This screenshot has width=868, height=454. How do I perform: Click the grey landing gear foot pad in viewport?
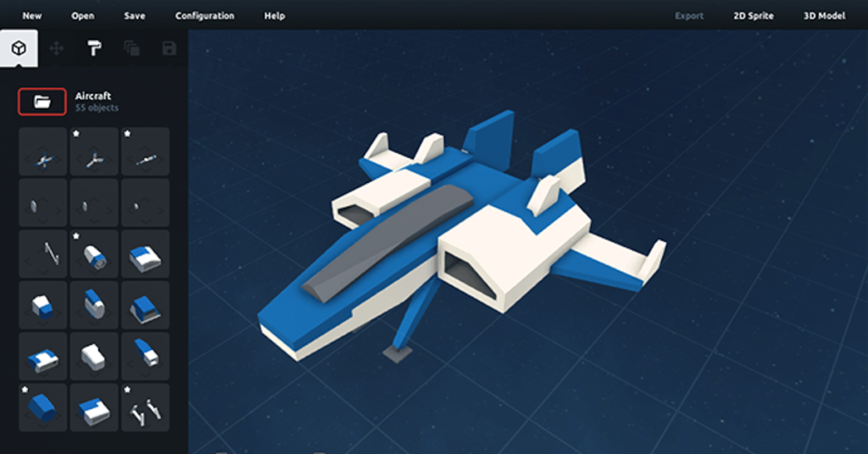click(398, 353)
